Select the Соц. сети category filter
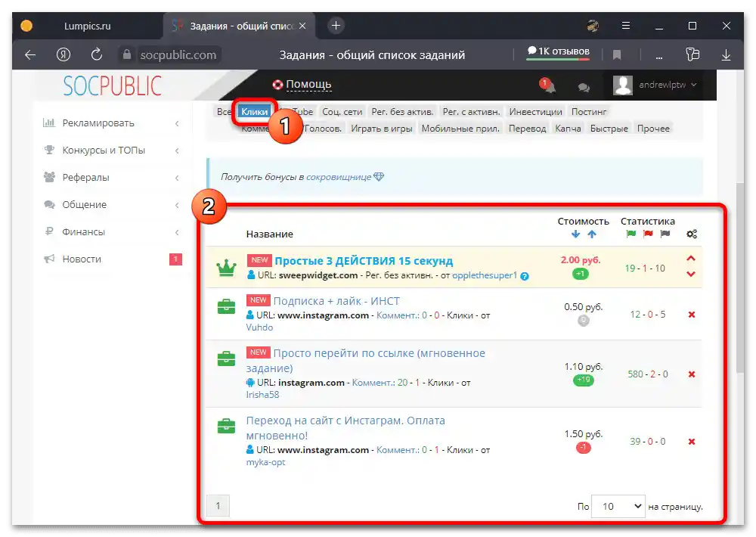 [342, 112]
